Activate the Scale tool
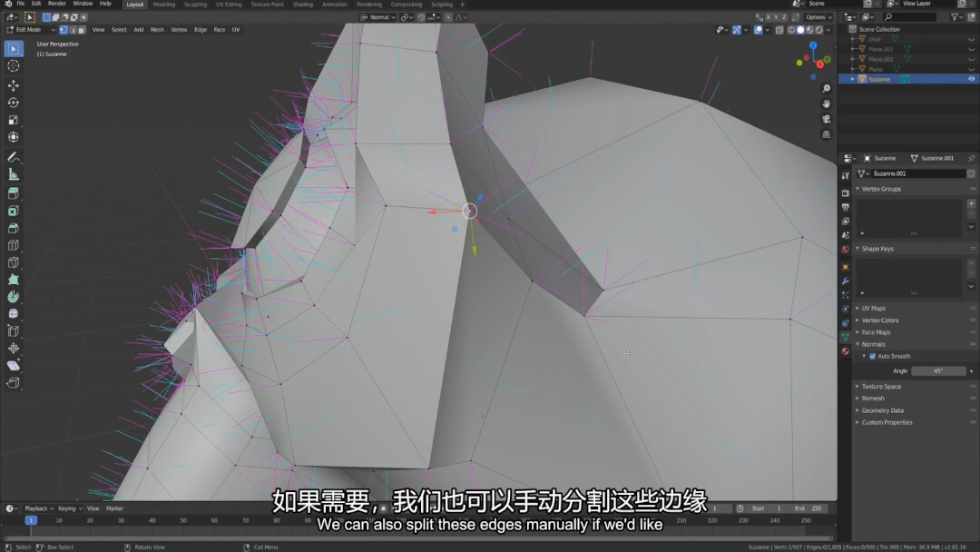The width and height of the screenshot is (980, 552). (13, 120)
